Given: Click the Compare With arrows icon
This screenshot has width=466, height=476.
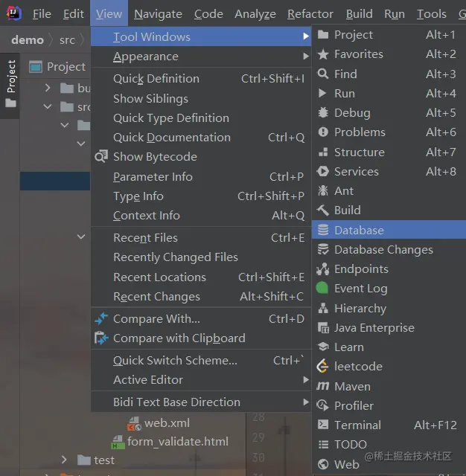Looking at the screenshot, I should 101,318.
